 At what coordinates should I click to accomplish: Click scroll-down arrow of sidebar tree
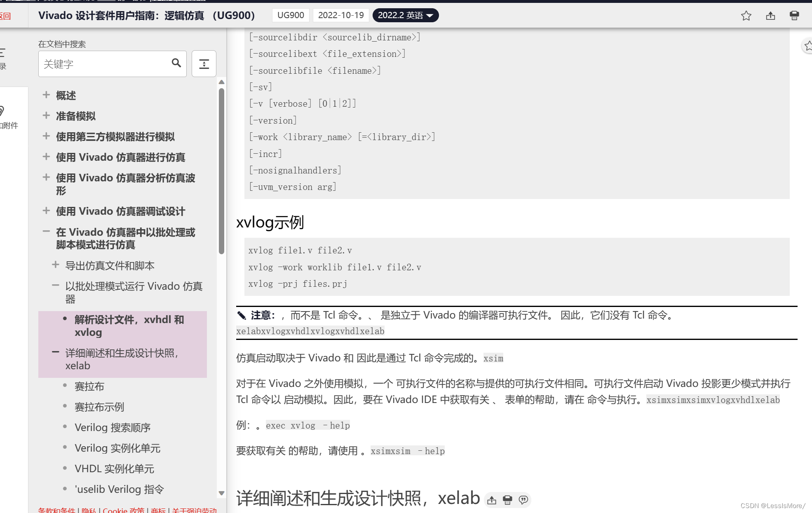tap(221, 493)
